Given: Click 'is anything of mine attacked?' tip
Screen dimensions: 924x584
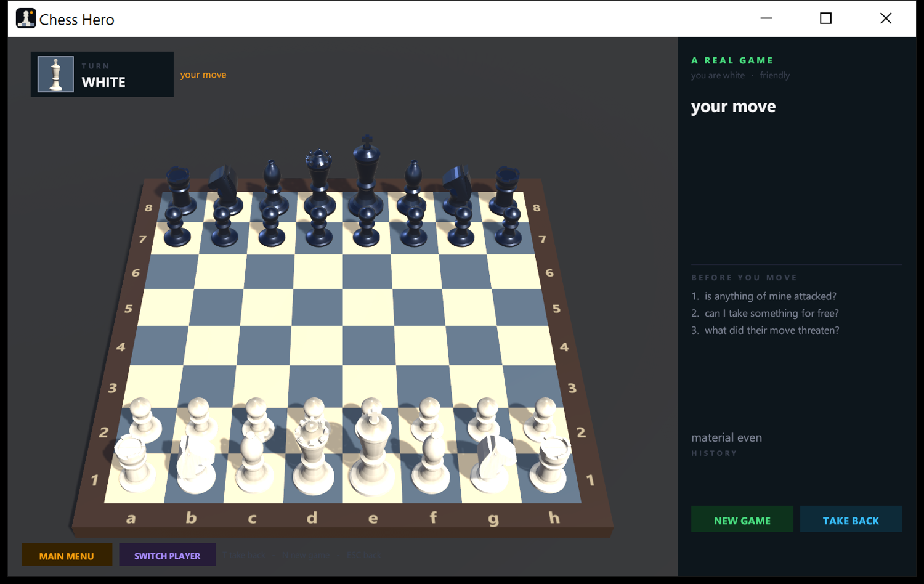Looking at the screenshot, I should coord(770,296).
